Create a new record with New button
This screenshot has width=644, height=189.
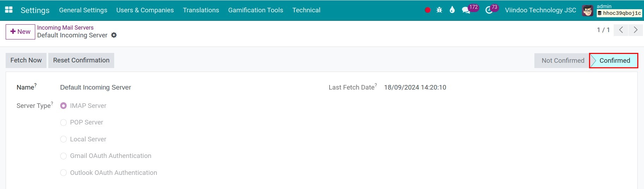tap(20, 32)
